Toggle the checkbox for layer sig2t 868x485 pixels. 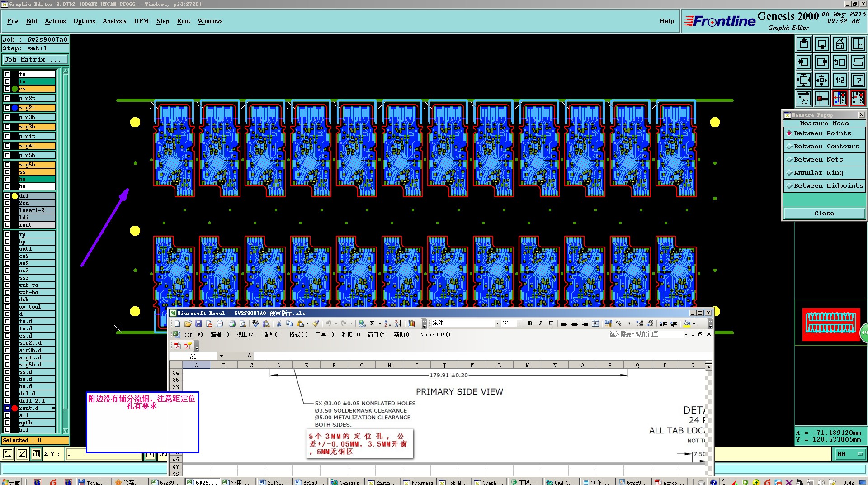click(7, 108)
